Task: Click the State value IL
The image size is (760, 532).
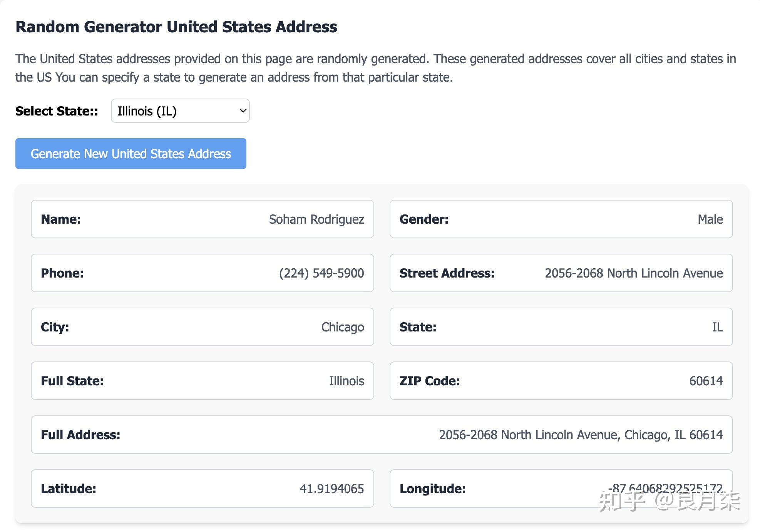Action: tap(717, 327)
